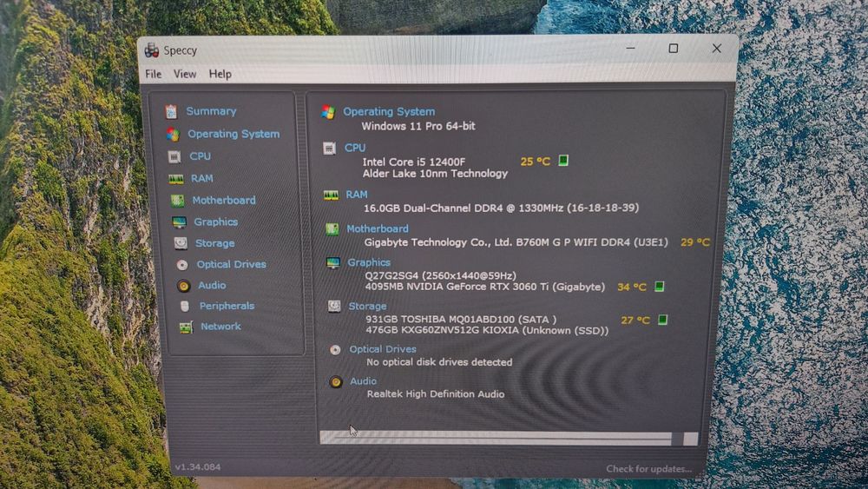
Task: Go to the CPU sidebar section
Action: click(x=200, y=156)
